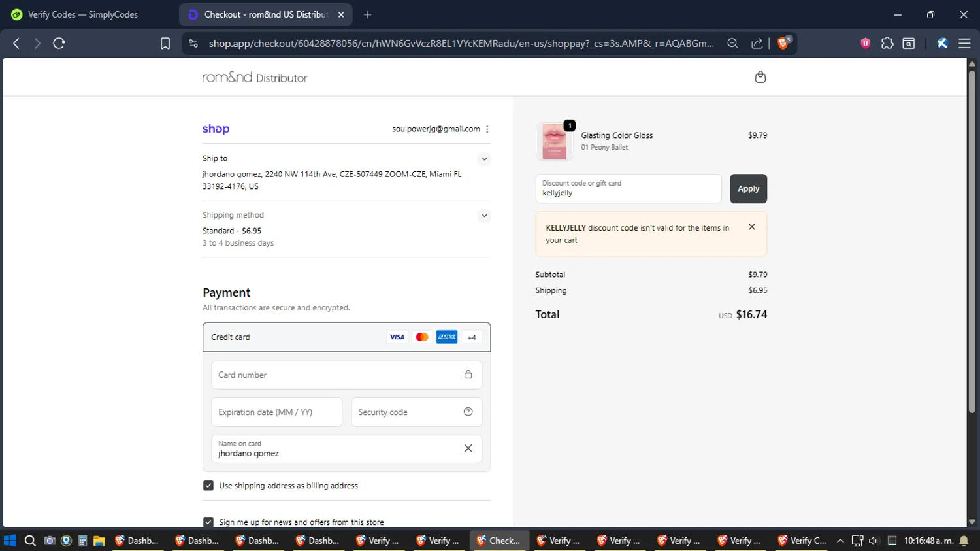980x551 pixels.
Task: Select the Checkout rom&nd tab
Action: (266, 14)
